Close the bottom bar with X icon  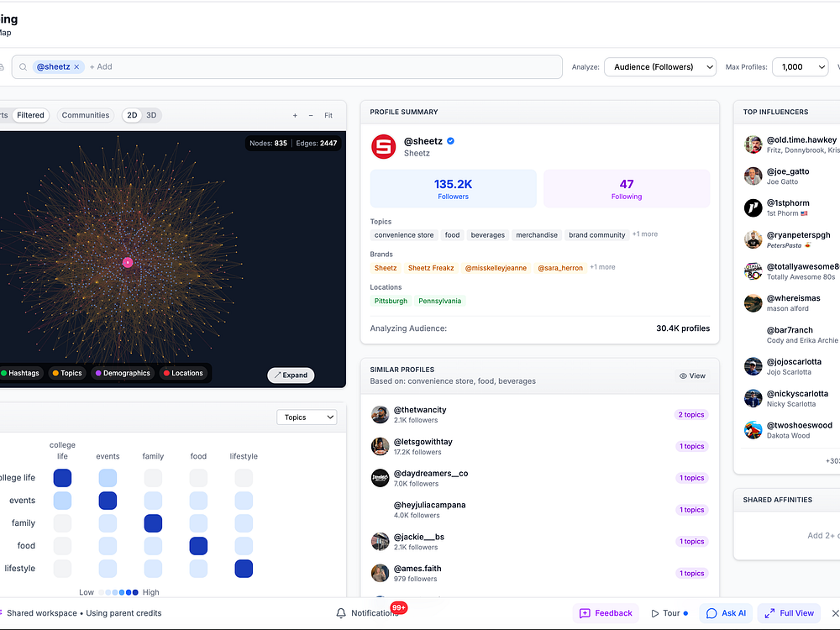835,613
